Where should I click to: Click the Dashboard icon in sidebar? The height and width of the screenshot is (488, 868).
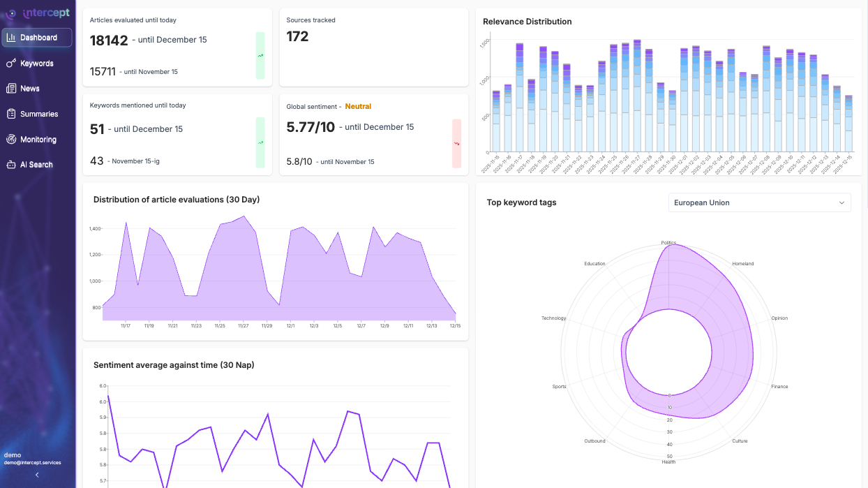click(x=11, y=38)
